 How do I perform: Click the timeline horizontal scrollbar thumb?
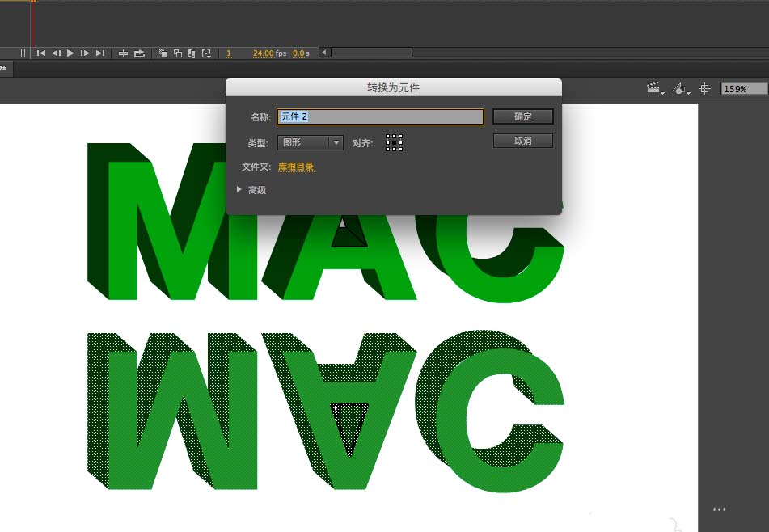pos(371,52)
